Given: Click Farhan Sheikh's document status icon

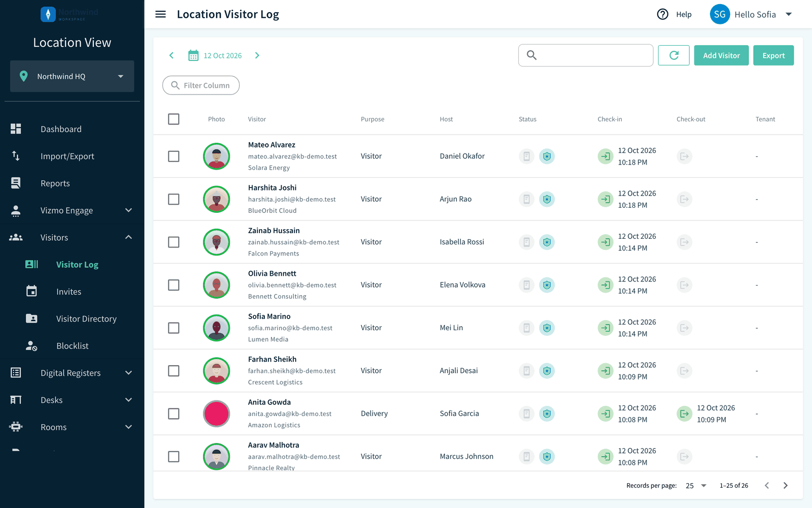Looking at the screenshot, I should point(526,371).
